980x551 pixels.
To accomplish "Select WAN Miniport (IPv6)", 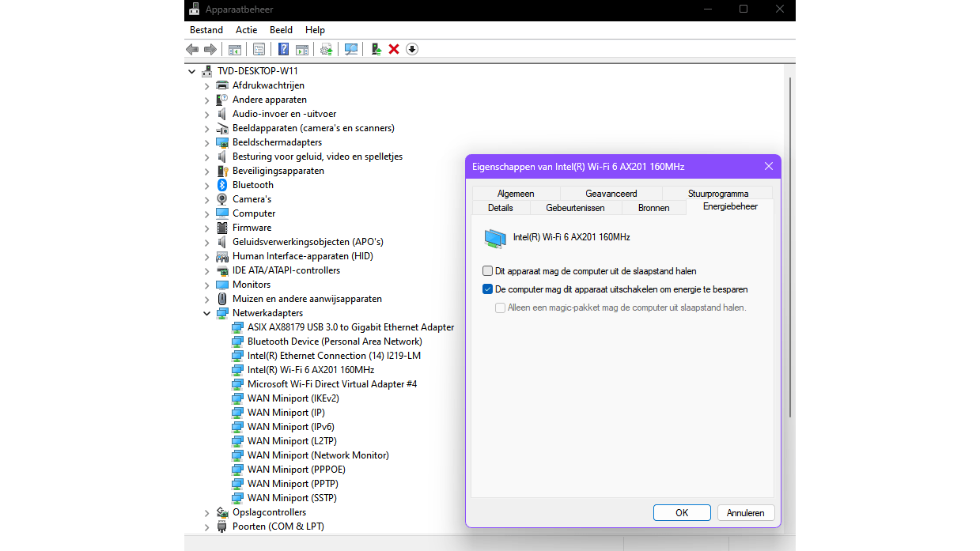I will pyautogui.click(x=291, y=427).
